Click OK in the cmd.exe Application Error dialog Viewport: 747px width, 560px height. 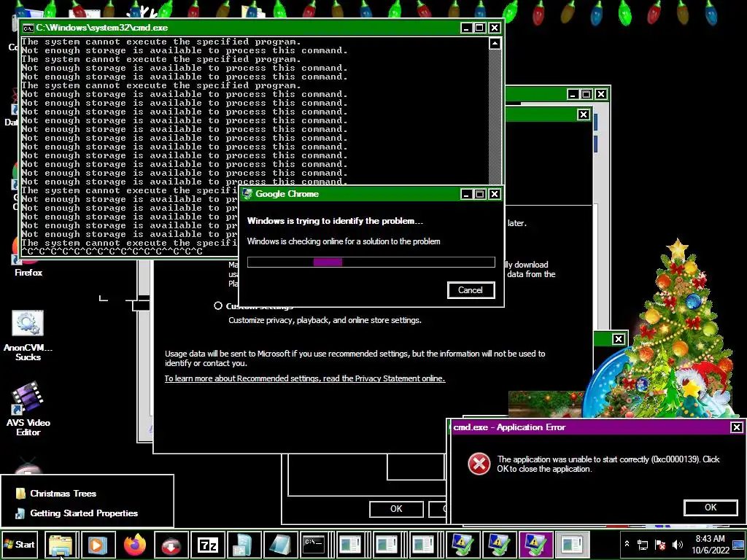[x=711, y=507]
